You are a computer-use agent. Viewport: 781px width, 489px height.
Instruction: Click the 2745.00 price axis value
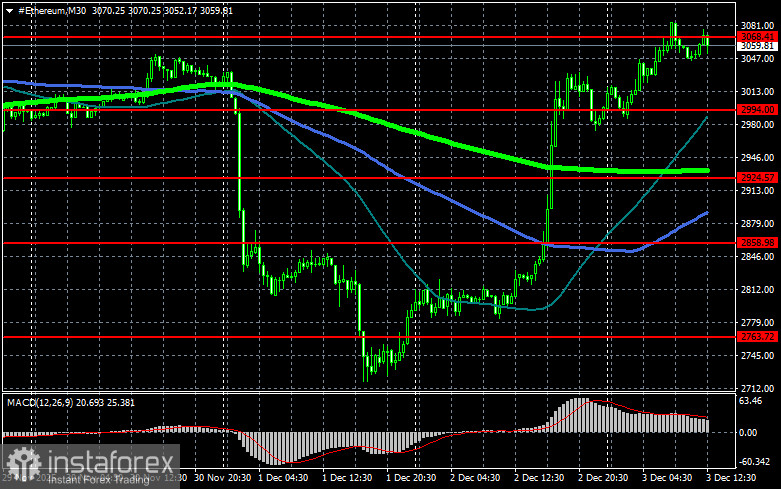click(758, 356)
